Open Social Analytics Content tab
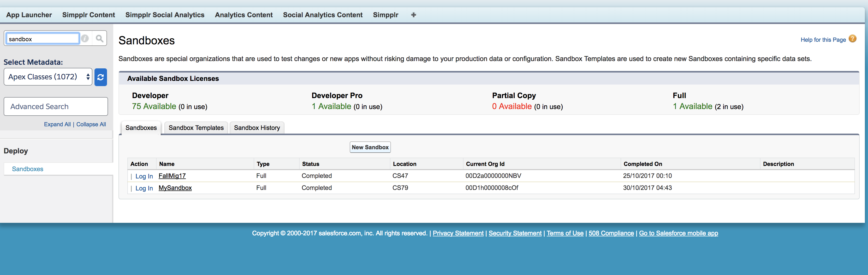 pos(323,15)
